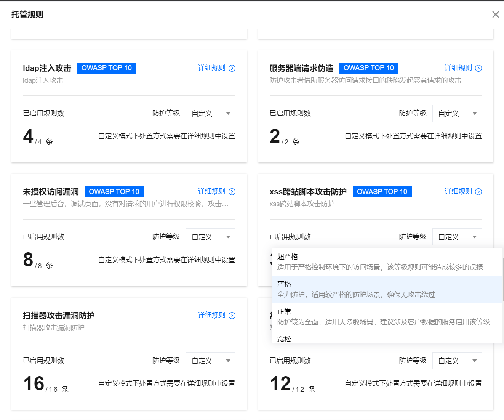The image size is (504, 420).
Task: Collapse 防护等级 dropdown in xss跨站脚本攻击防护 card
Action: (x=457, y=237)
